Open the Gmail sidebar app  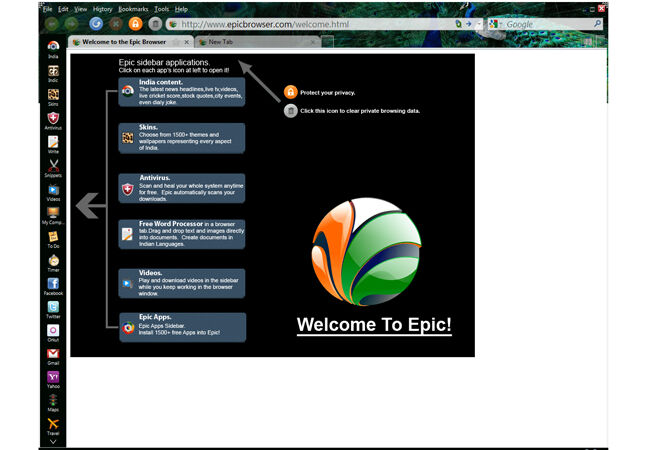[x=53, y=356]
